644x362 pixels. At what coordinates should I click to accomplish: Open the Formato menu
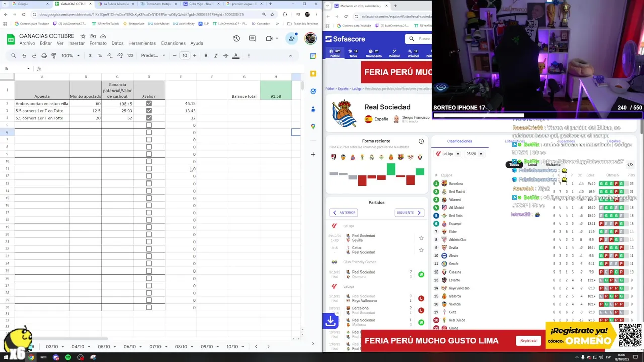pyautogui.click(x=98, y=43)
